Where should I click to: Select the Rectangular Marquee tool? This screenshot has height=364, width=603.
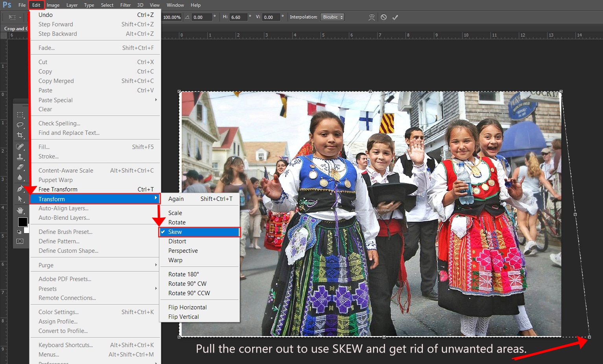20,115
